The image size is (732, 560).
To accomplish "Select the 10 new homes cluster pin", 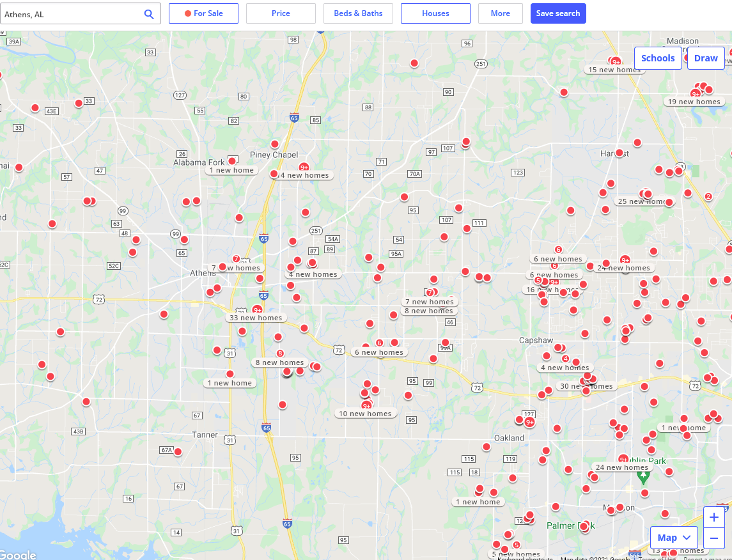I will click(x=365, y=414).
